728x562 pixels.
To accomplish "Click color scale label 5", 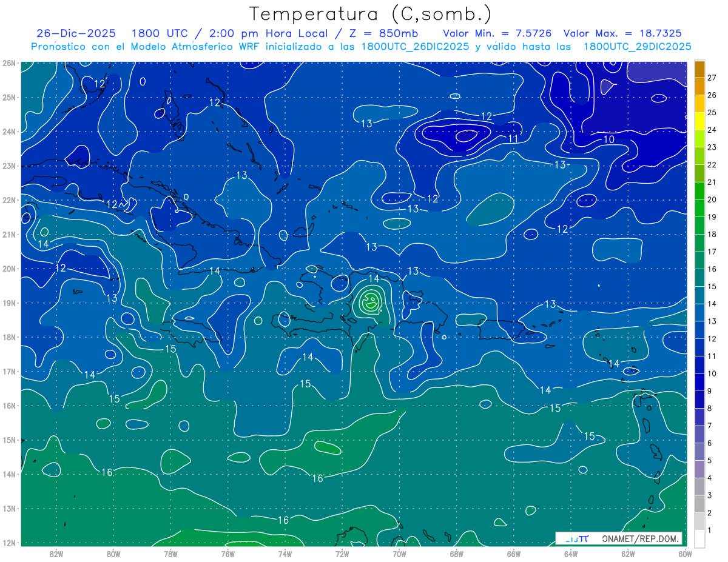I will (710, 461).
